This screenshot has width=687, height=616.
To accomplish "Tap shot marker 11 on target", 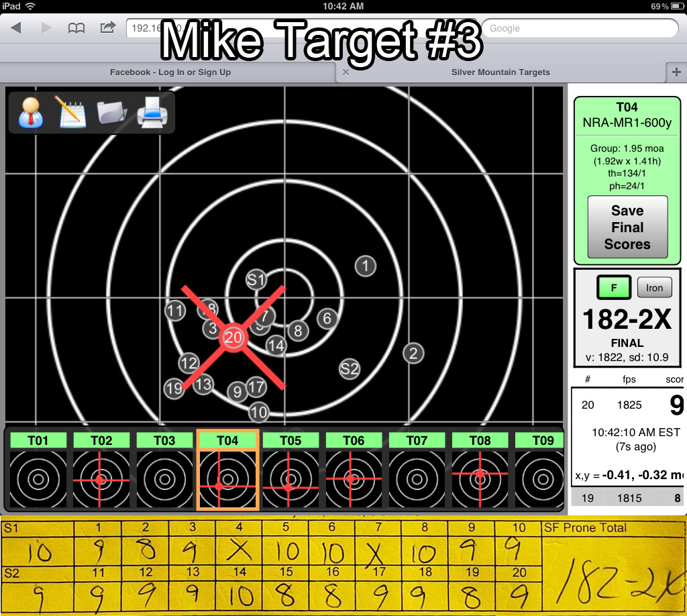I will pos(175,311).
